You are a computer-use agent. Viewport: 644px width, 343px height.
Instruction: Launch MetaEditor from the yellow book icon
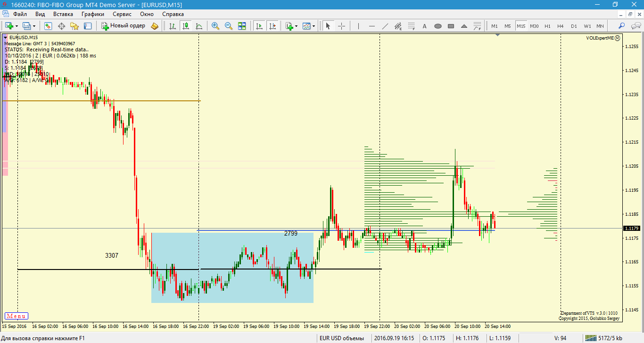[x=155, y=26]
